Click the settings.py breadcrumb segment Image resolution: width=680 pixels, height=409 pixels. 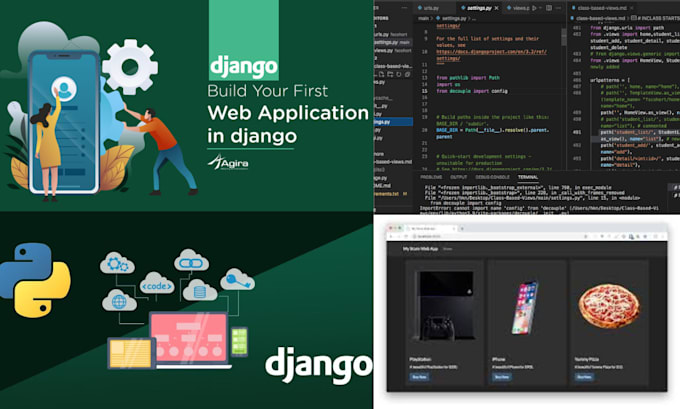(451, 19)
